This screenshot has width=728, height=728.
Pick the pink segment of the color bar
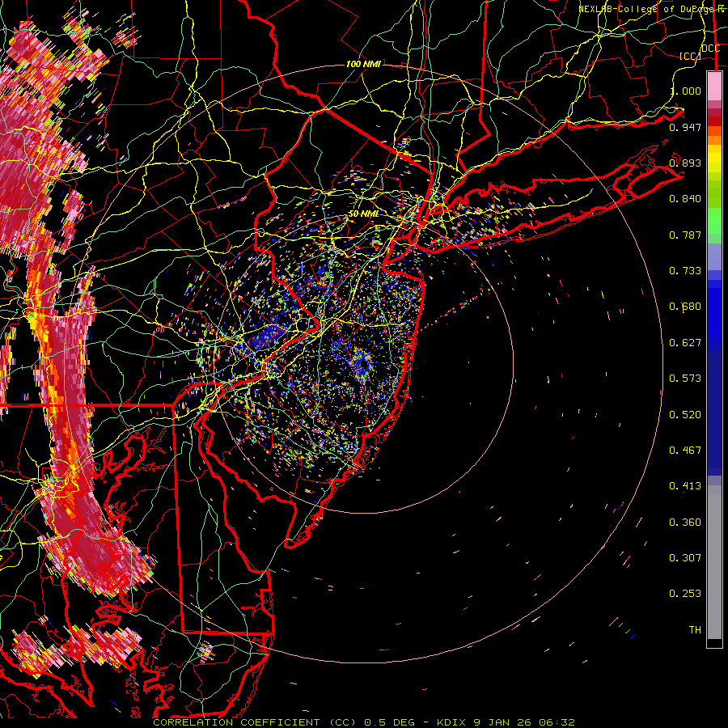tap(714, 86)
